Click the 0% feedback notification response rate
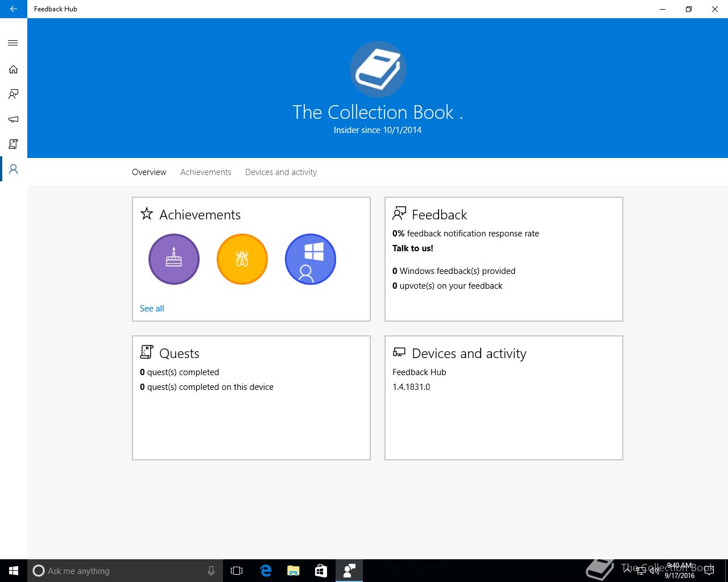The image size is (728, 582). point(466,234)
